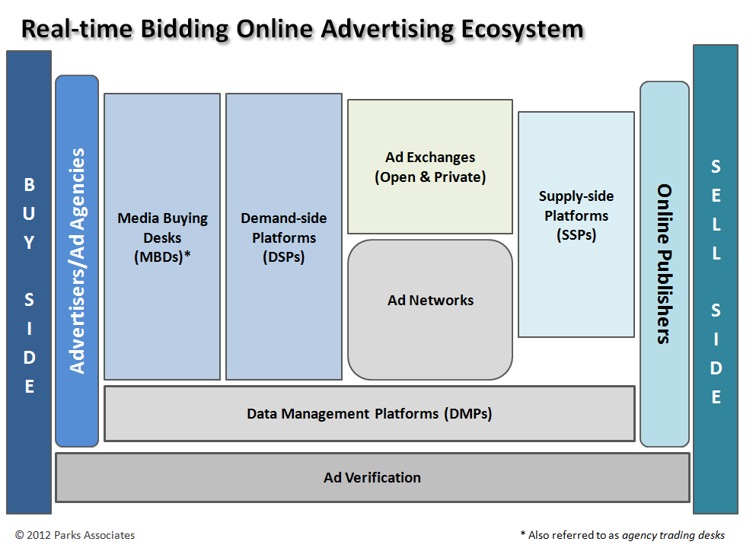Select the Ad Exchanges (Open & Private) box

click(430, 167)
